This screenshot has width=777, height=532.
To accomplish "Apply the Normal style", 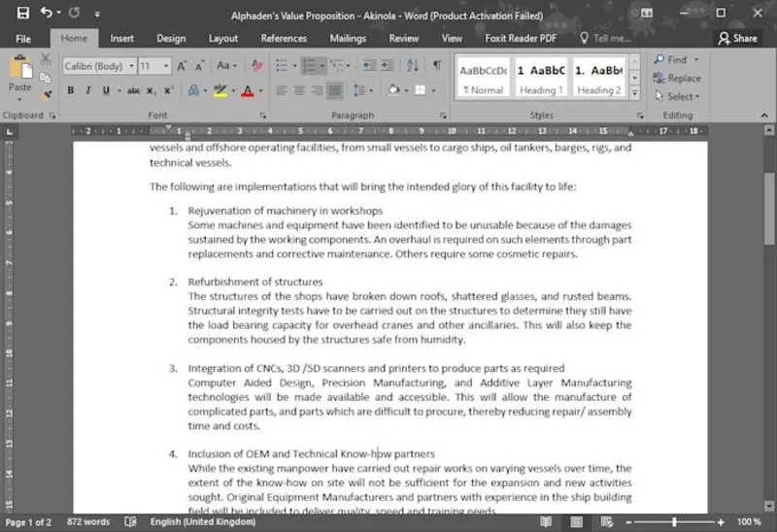I will point(483,78).
